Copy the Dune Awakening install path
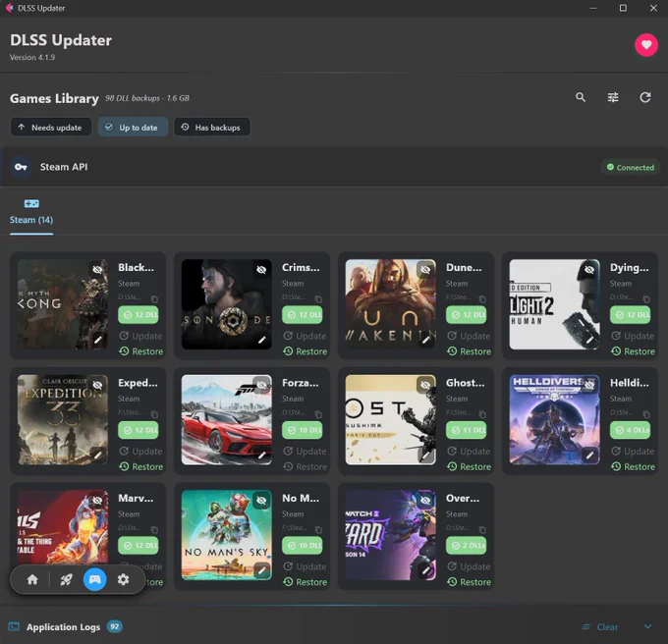The image size is (668, 644). [482, 298]
